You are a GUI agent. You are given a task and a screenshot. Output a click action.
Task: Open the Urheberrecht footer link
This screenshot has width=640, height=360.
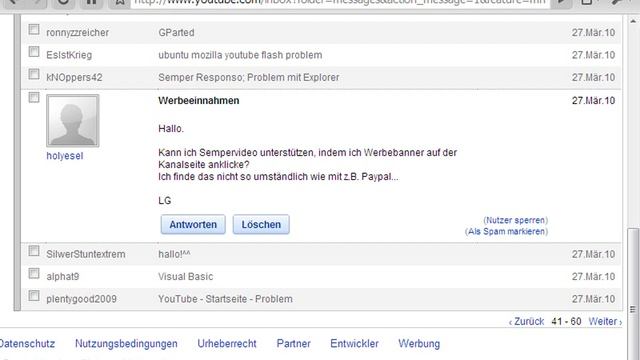point(227,344)
